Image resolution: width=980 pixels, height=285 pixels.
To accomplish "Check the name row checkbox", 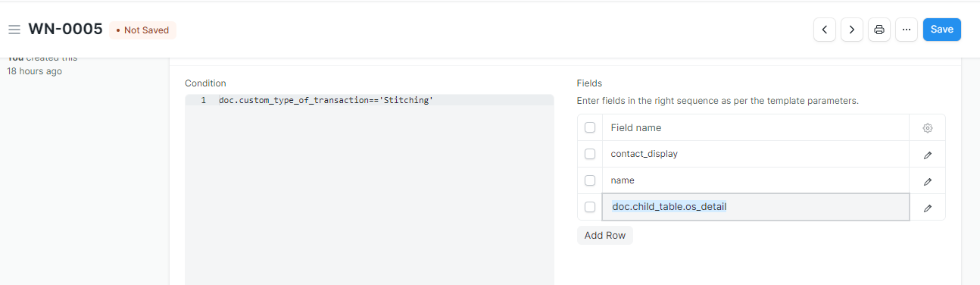I will (x=590, y=180).
